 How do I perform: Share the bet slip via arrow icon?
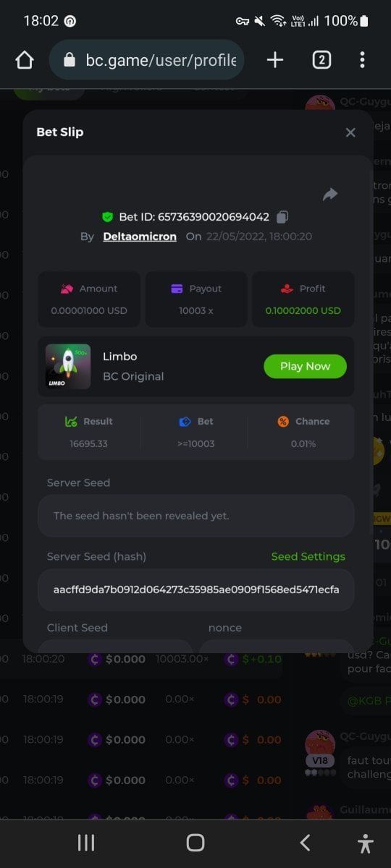point(330,194)
